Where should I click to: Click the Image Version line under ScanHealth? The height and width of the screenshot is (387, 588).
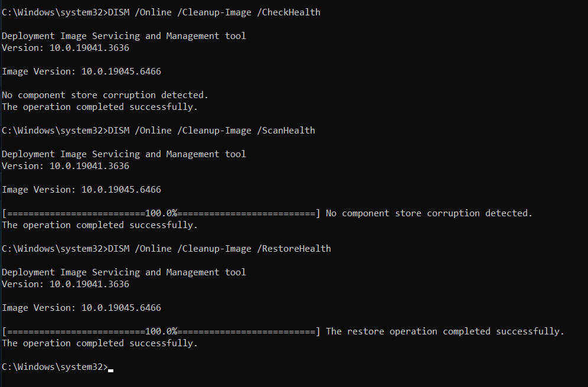[81, 190]
